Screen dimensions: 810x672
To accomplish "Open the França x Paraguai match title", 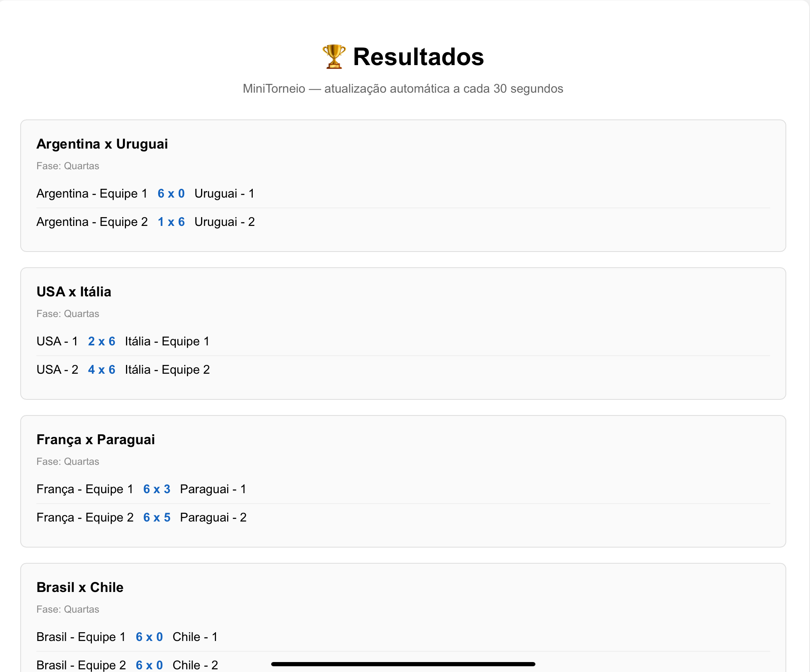I will pos(96,440).
